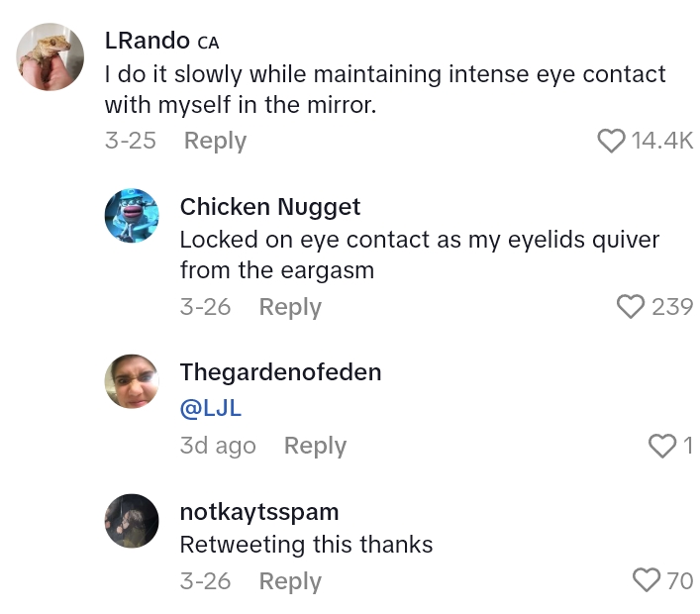Select the notkaytsspam username
Viewport: 700px width, 614px height.
(x=259, y=512)
